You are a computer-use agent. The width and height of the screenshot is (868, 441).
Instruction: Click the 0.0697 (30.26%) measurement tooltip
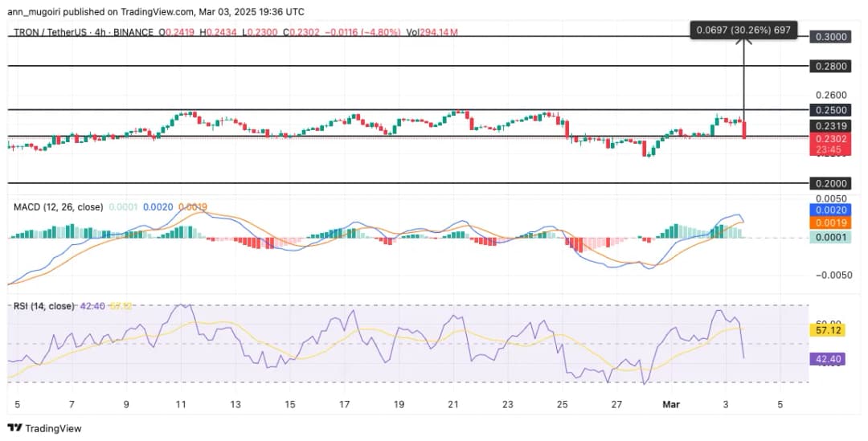click(x=744, y=31)
